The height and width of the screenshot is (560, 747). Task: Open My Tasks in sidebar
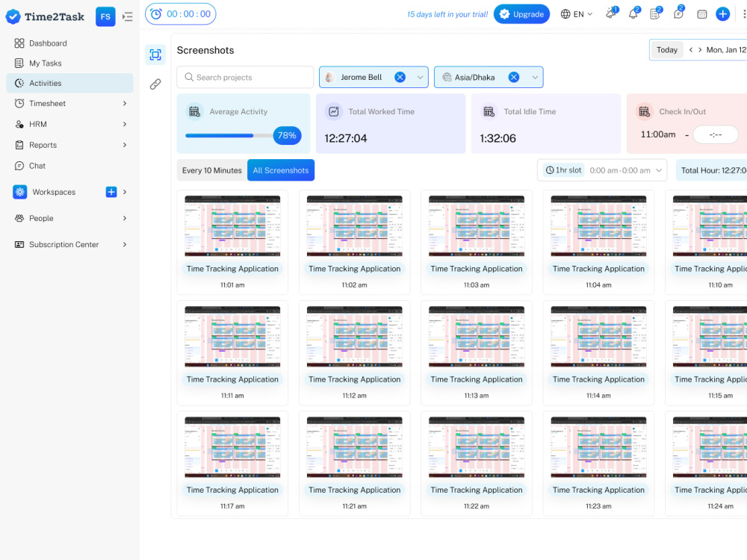(69, 63)
